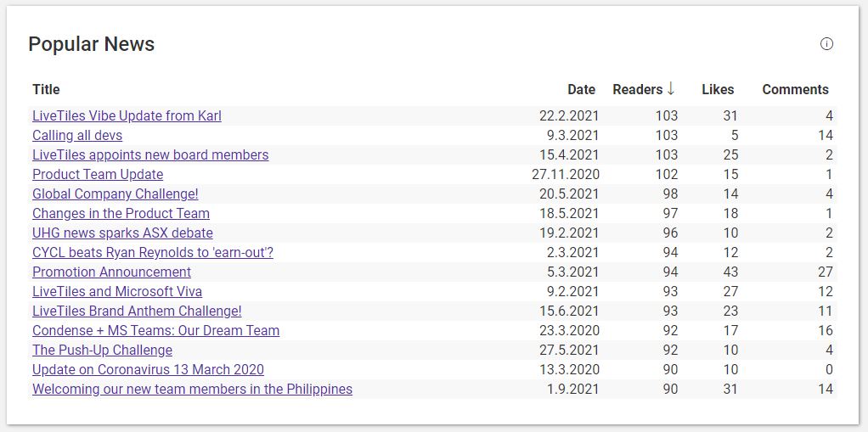Open LiveTiles appoints new board members
Image resolution: width=868 pixels, height=432 pixels.
150,154
